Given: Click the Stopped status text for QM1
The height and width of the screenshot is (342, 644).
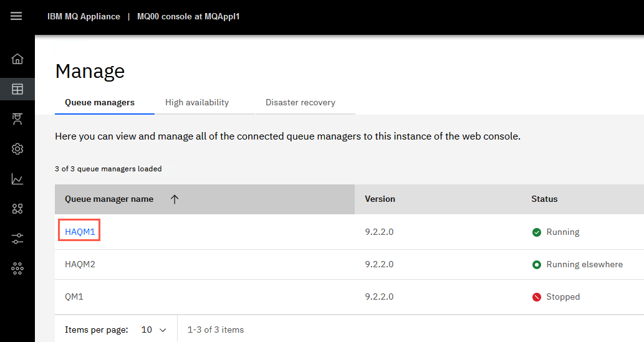Looking at the screenshot, I should (x=563, y=297).
